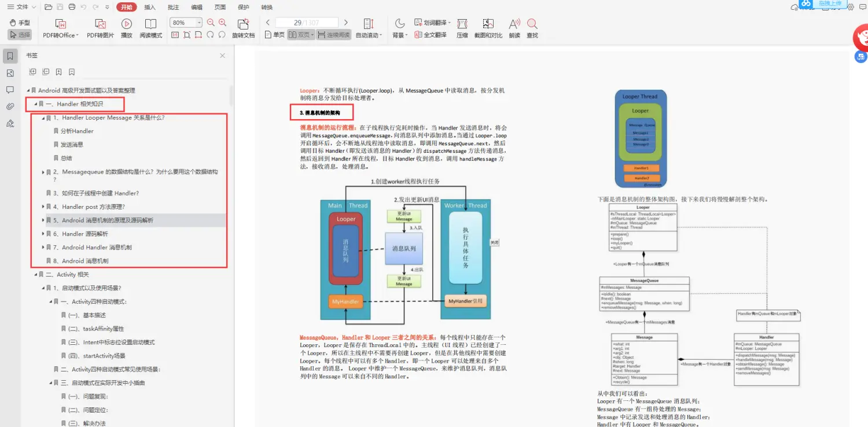Click 压缩 compress tool
The height and width of the screenshot is (427, 868).
tap(462, 28)
